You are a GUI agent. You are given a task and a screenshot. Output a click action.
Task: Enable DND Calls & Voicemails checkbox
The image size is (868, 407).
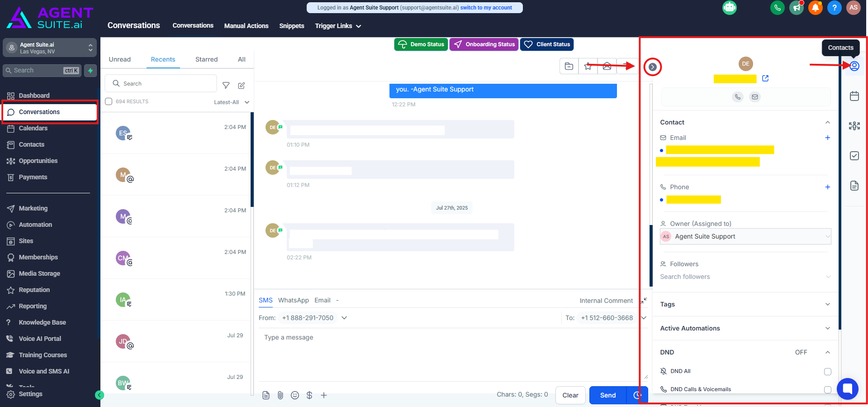click(828, 390)
